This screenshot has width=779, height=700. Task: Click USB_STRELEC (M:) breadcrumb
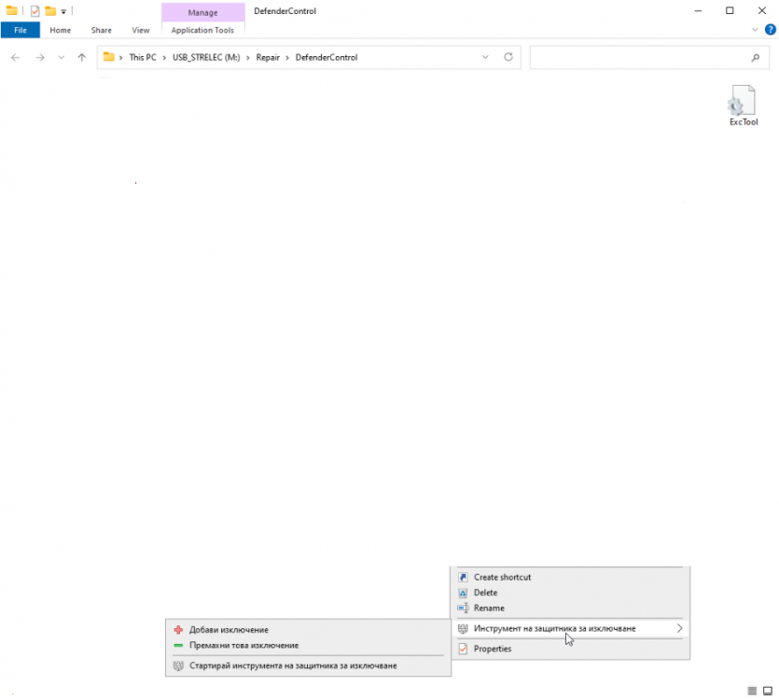pos(206,58)
